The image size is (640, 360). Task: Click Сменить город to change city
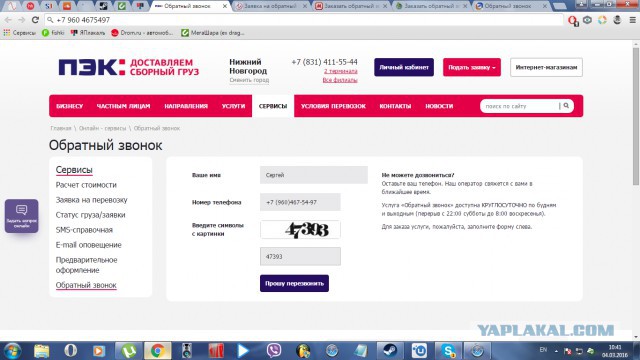(249, 80)
